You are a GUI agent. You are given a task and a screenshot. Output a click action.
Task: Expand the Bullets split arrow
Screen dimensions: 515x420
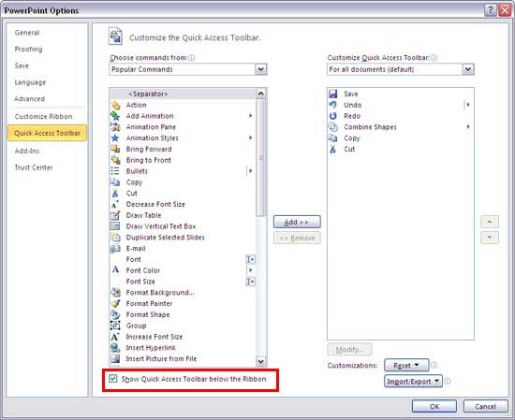pos(250,171)
